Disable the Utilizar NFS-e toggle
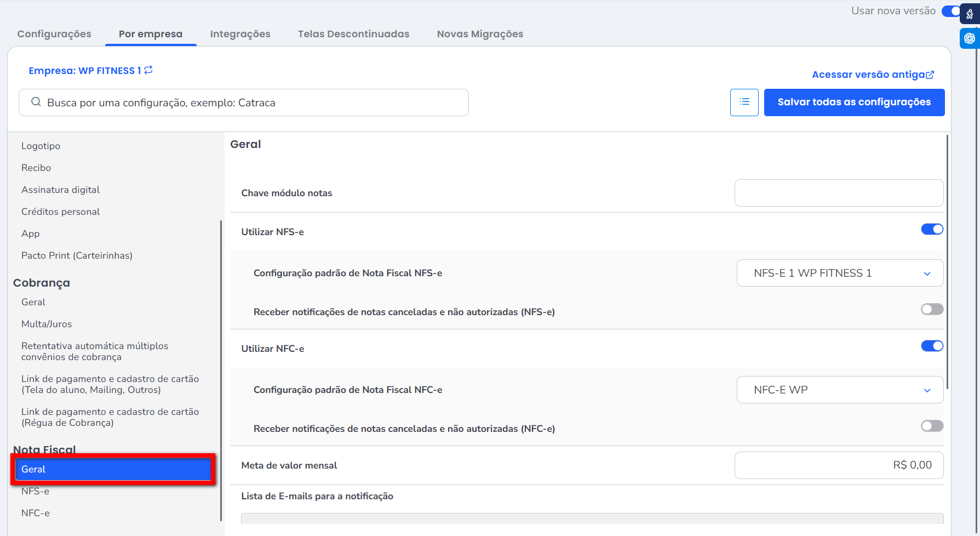This screenshot has height=536, width=980. tap(932, 229)
